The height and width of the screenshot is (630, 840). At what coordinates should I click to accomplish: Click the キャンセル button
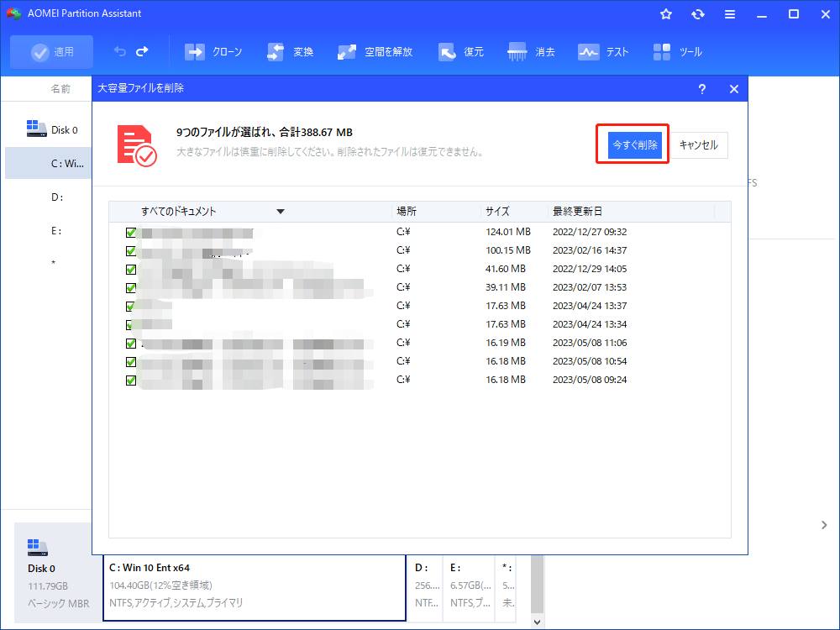(x=699, y=145)
